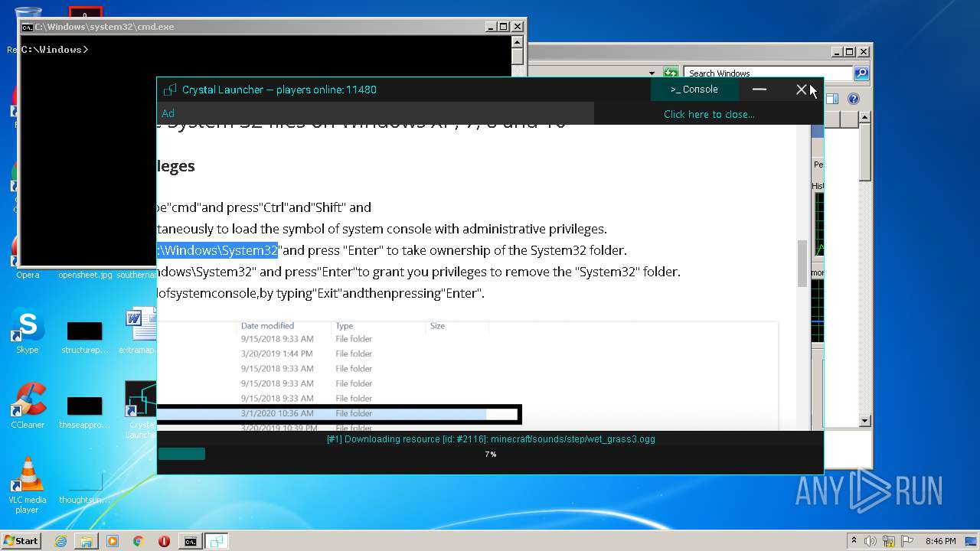Open the CCleaner desktop shortcut
Screen dimensions: 980x551
click(x=28, y=406)
